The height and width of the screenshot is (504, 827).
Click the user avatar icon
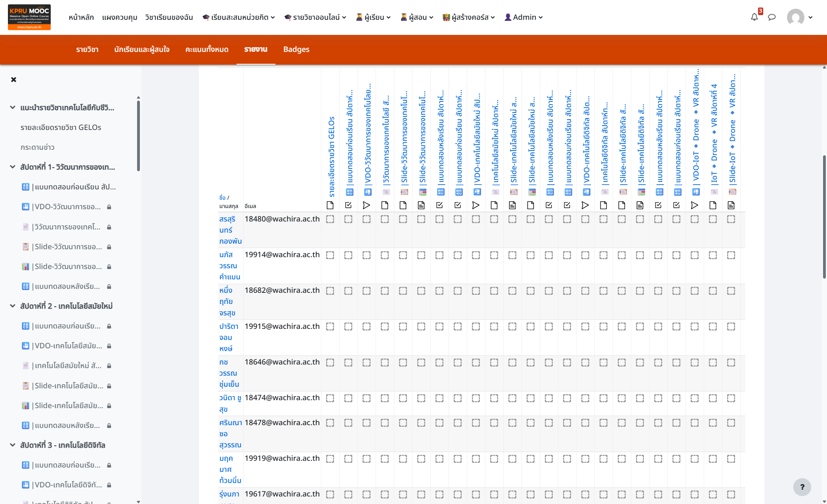[x=795, y=17]
